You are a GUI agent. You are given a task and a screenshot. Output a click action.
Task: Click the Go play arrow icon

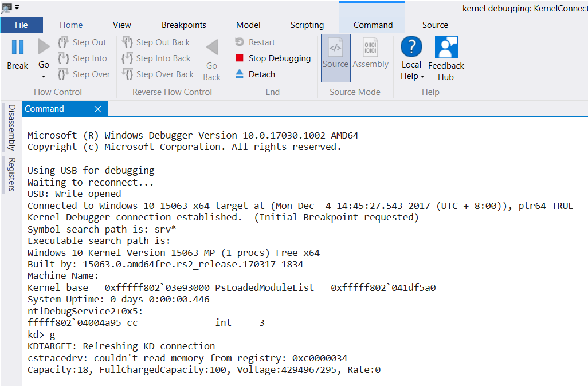pos(44,46)
